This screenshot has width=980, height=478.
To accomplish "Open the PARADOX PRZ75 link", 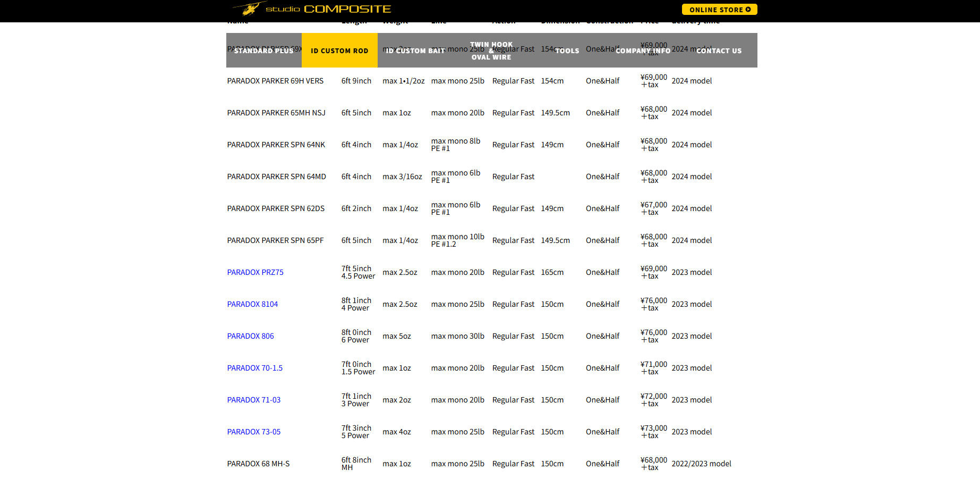I will pos(255,272).
